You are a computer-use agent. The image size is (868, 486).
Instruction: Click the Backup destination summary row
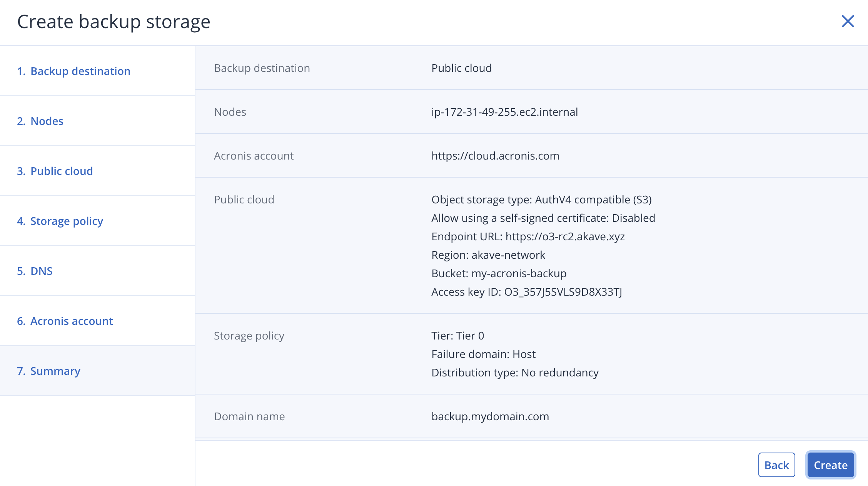tap(462, 68)
